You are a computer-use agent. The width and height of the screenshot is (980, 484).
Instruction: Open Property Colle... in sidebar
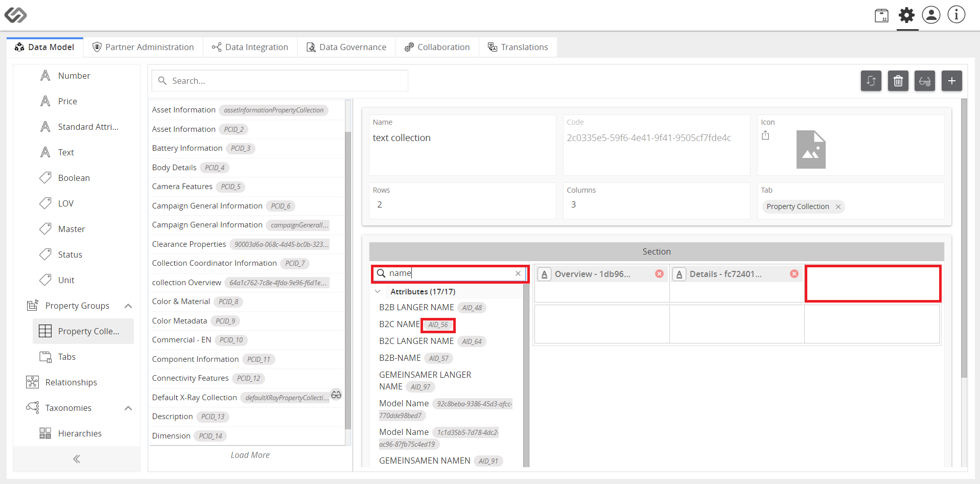pyautogui.click(x=83, y=331)
